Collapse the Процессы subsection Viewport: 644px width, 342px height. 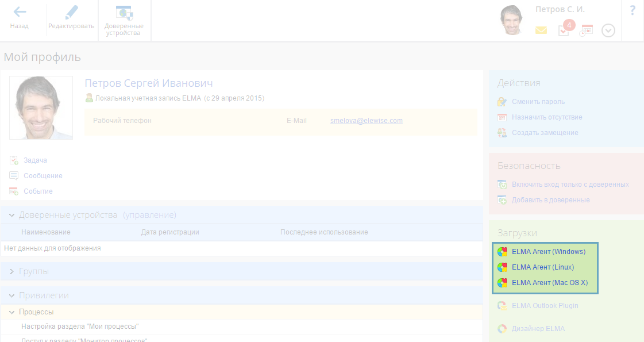click(x=12, y=312)
